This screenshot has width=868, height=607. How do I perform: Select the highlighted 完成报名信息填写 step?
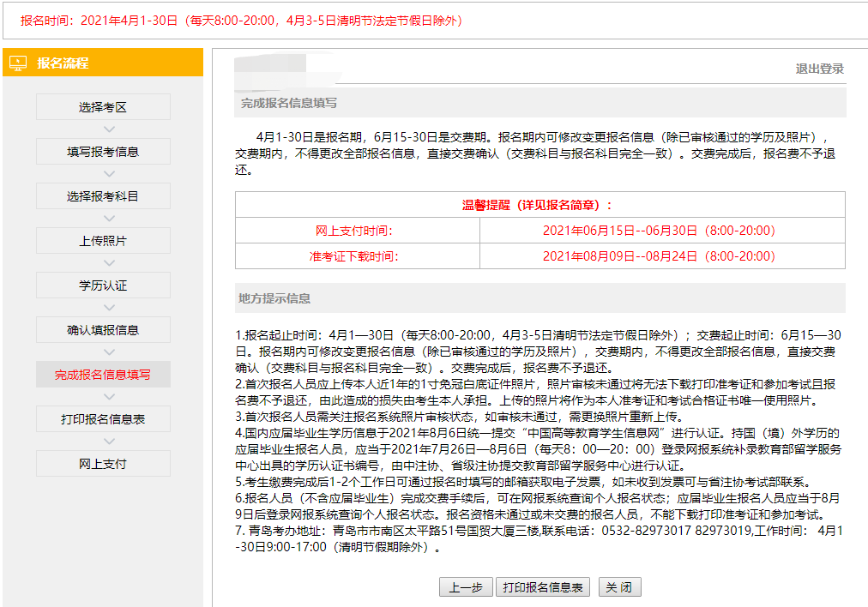[103, 375]
